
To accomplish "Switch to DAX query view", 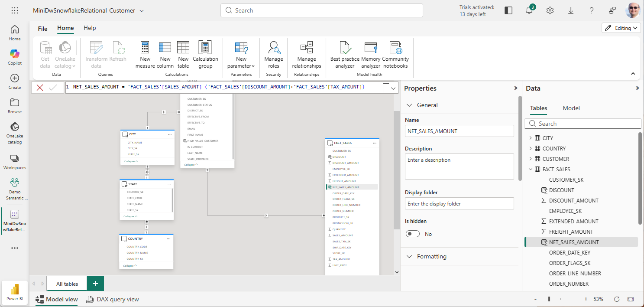I will [113, 299].
